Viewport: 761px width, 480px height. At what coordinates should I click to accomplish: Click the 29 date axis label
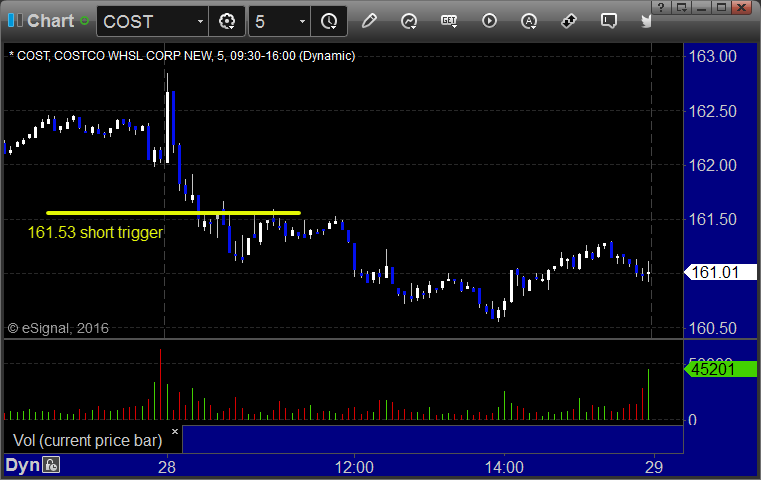pyautogui.click(x=654, y=467)
